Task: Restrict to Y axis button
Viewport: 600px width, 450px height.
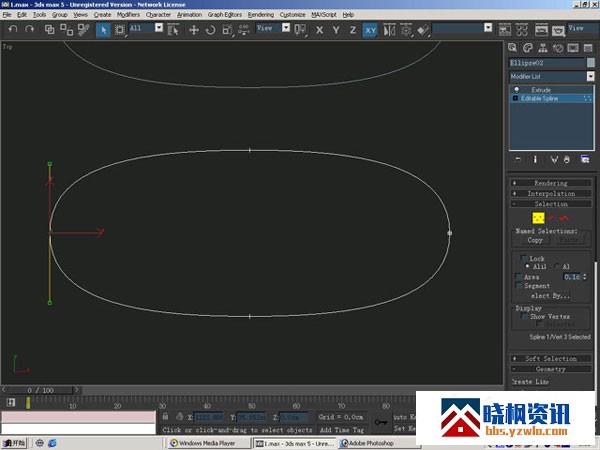Action: pos(336,30)
